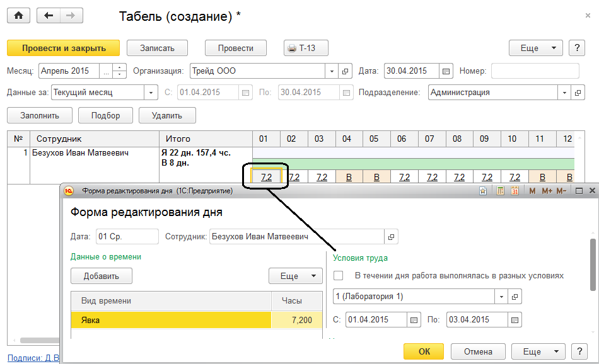Maximize the day edit form window
The width and height of the screenshot is (599, 364).
click(579, 191)
